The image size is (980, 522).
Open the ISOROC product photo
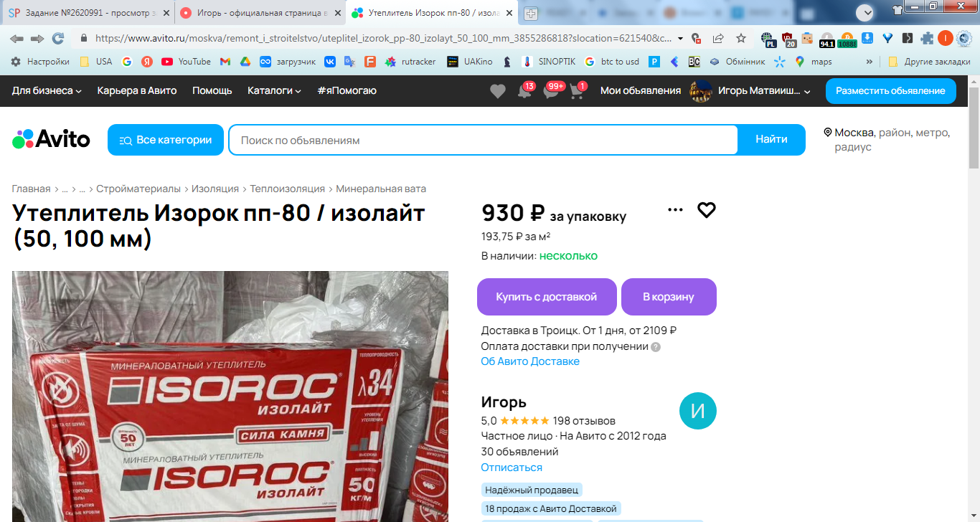230,397
